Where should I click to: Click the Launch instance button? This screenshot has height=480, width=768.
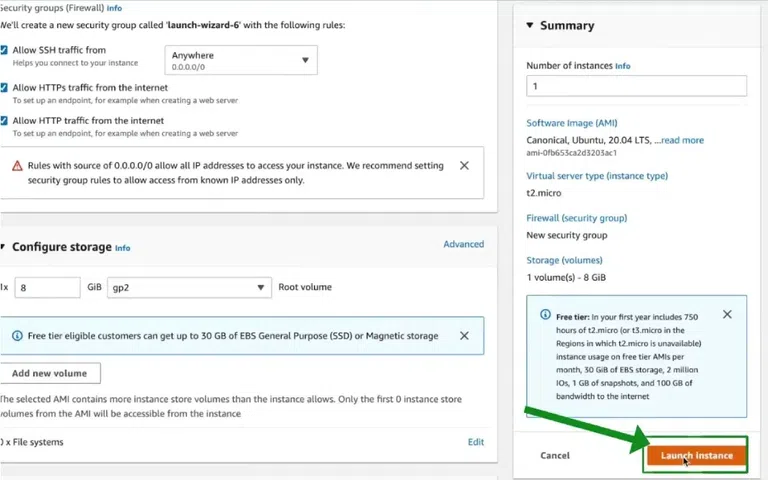tap(696, 456)
